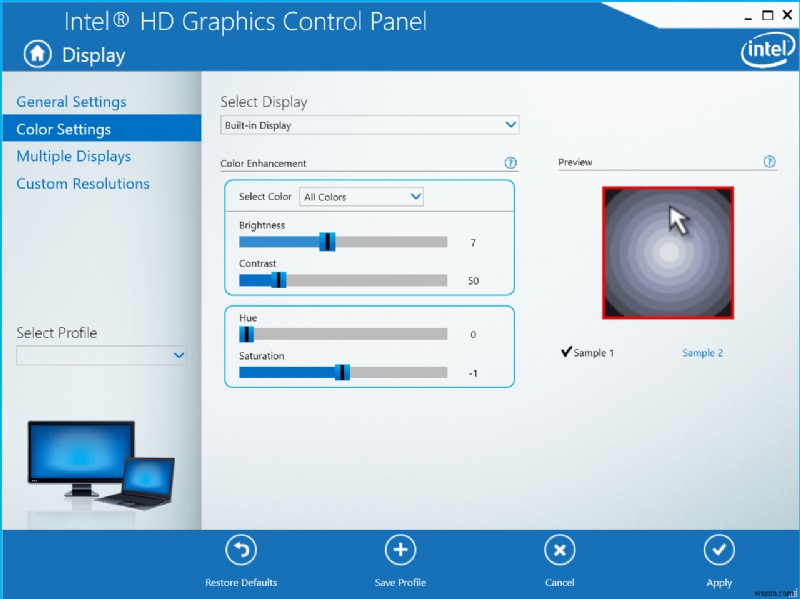Screen dimensions: 800x599
Task: Go to General Settings
Action: (x=71, y=102)
